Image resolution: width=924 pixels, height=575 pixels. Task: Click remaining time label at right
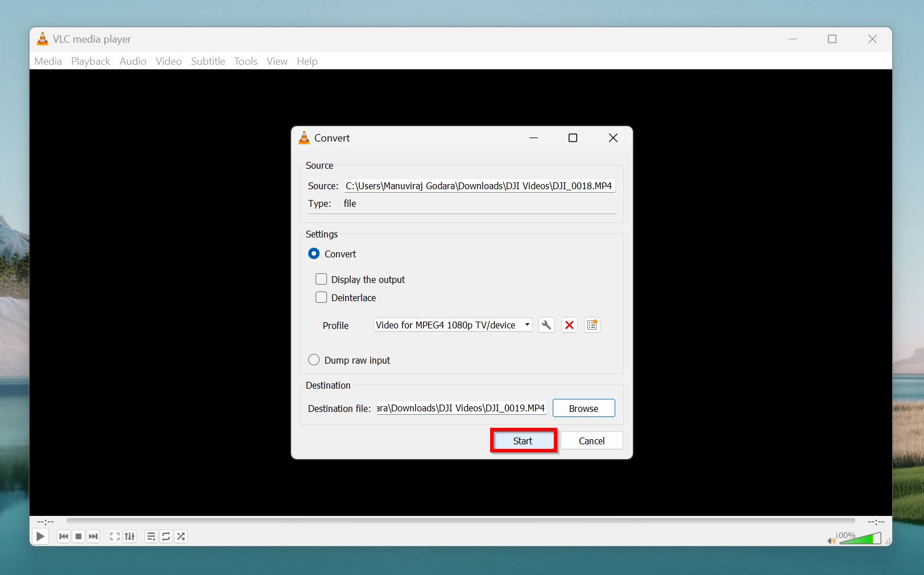876,522
